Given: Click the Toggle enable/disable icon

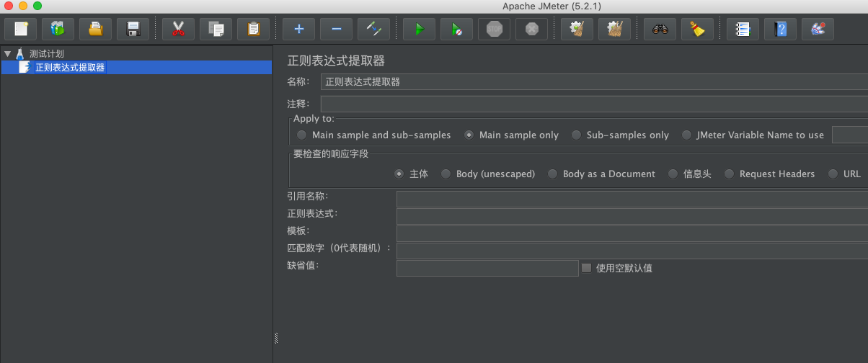Looking at the screenshot, I should 373,29.
